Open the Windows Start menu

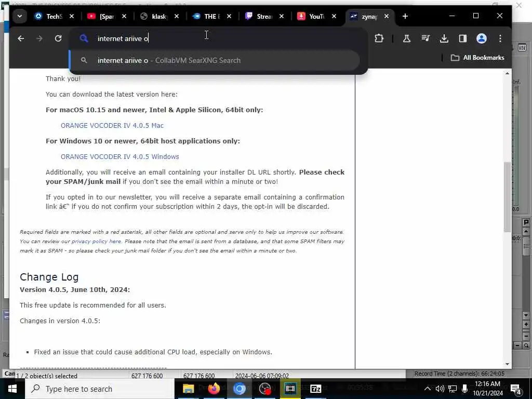coord(12,389)
